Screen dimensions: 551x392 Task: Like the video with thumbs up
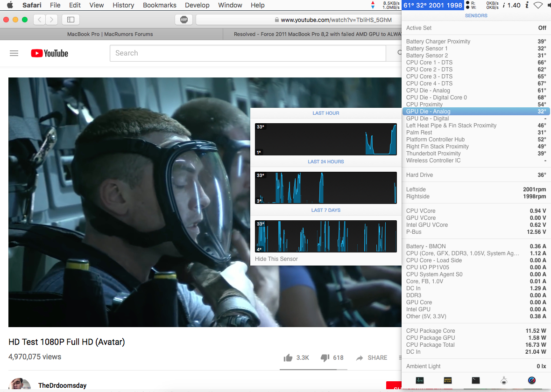288,357
